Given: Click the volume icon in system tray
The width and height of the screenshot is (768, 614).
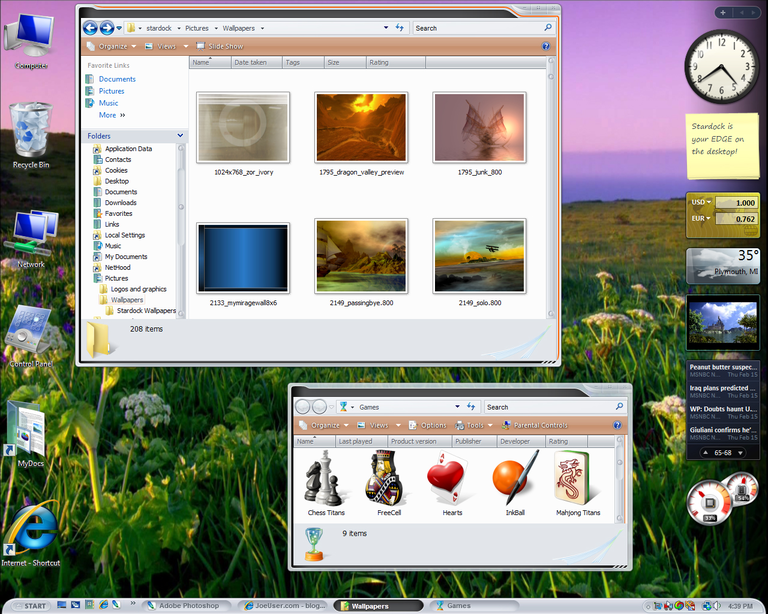Looking at the screenshot, I should (x=717, y=606).
